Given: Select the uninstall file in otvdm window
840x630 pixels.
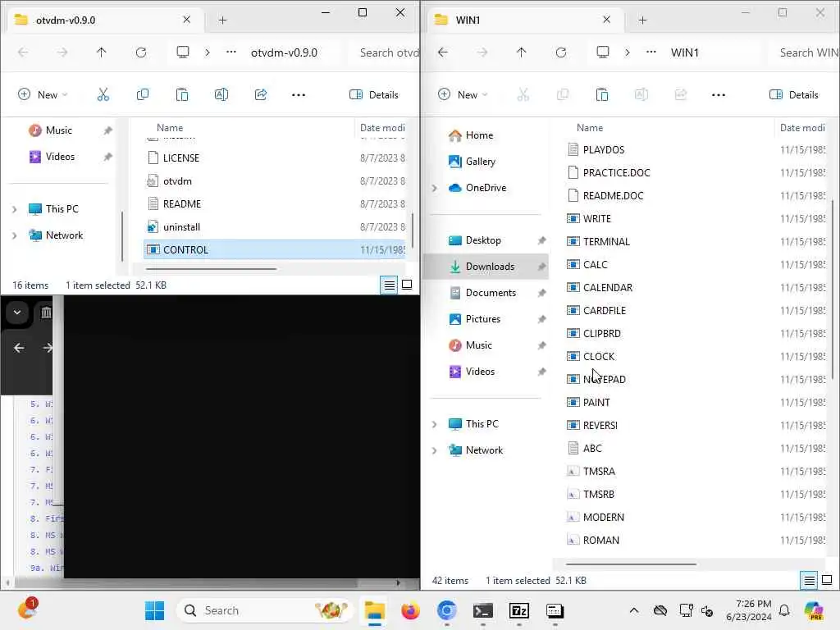Looking at the screenshot, I should [x=181, y=227].
